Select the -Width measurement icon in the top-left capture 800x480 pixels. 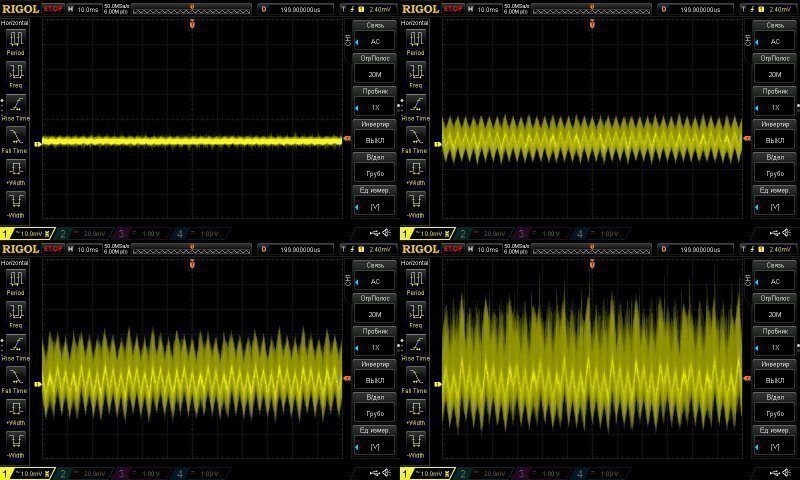16,200
